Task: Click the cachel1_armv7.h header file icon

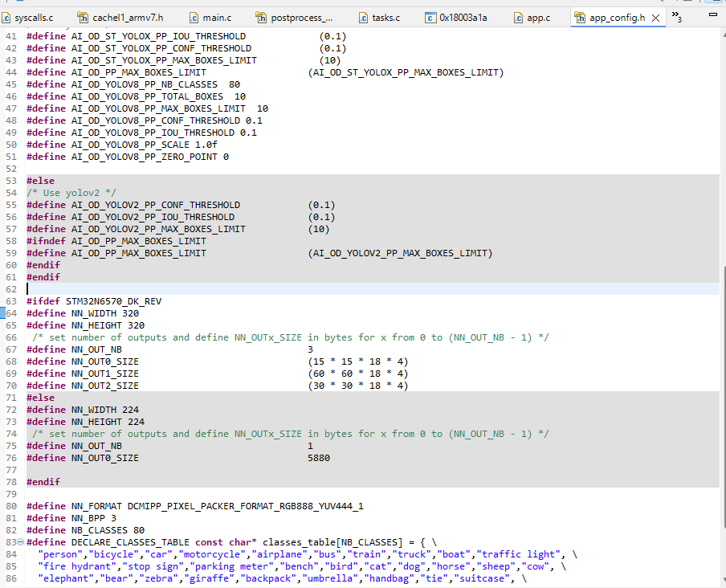Action: point(83,18)
